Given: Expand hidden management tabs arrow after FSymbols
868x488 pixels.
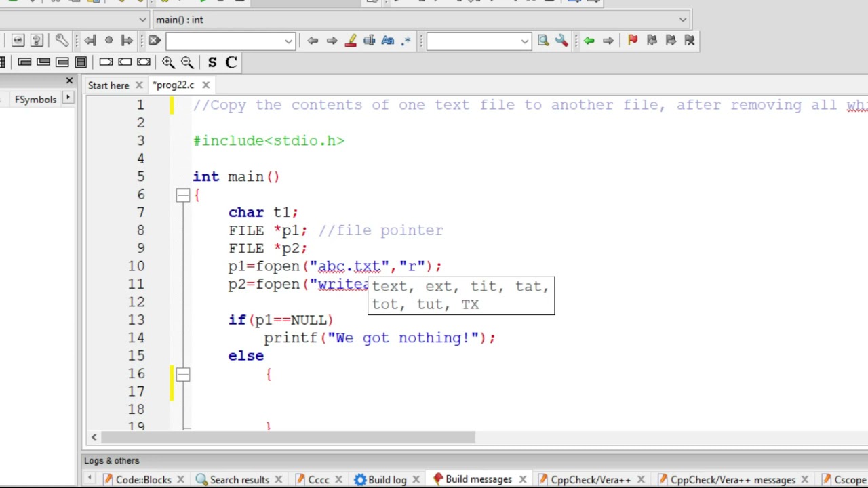Looking at the screenshot, I should 68,99.
